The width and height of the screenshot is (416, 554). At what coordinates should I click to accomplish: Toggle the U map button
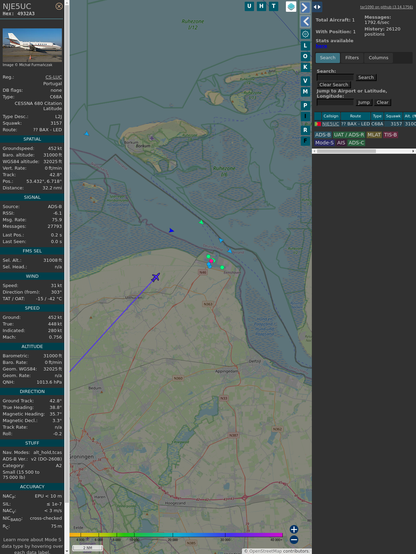[x=249, y=6]
